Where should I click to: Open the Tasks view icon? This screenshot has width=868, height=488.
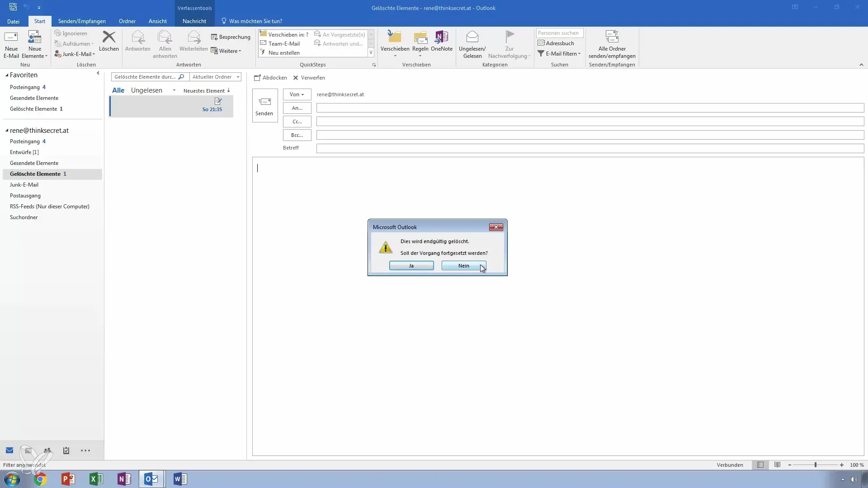tap(66, 450)
